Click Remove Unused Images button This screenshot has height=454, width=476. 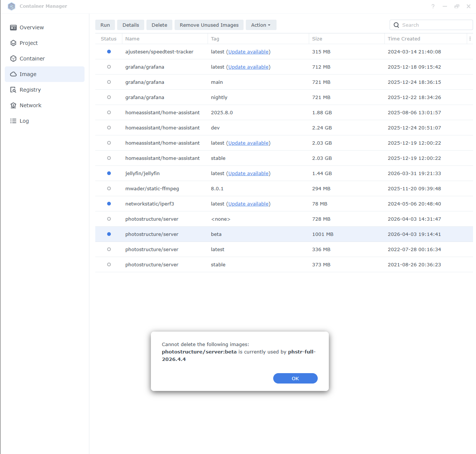209,25
